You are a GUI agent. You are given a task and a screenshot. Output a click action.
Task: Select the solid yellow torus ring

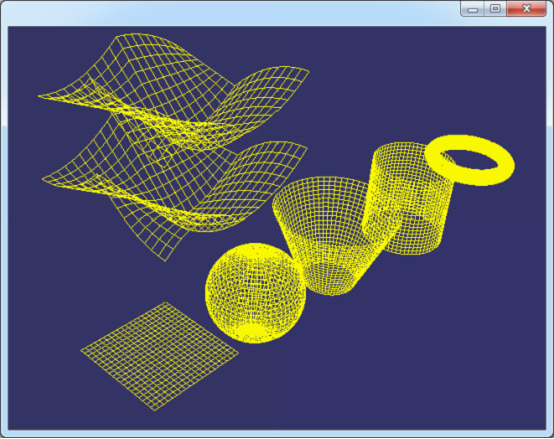tap(470, 160)
